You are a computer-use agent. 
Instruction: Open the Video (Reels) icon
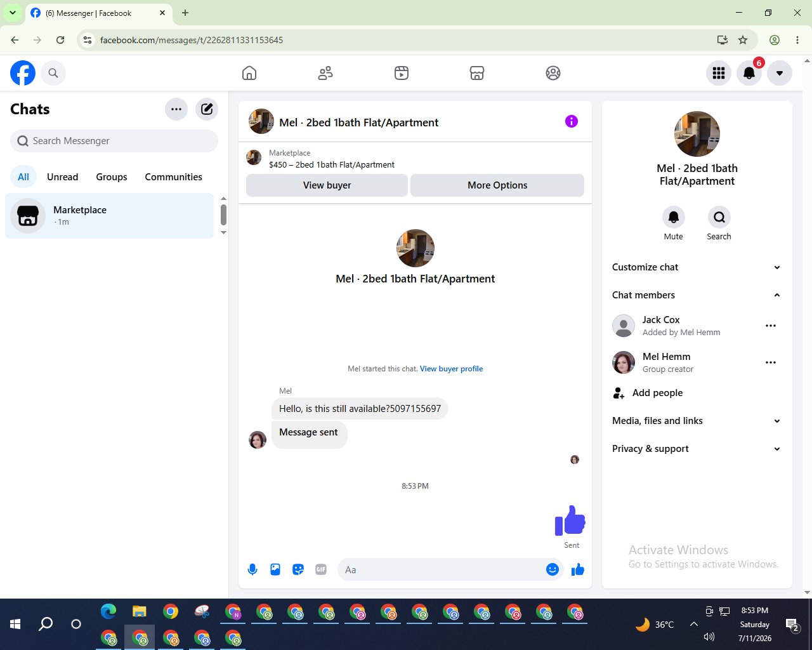[x=402, y=73]
